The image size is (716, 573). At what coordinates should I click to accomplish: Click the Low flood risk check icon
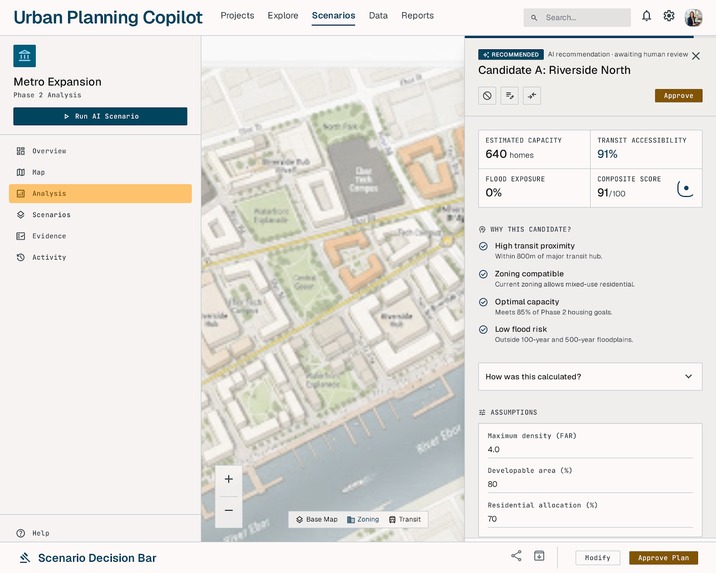pos(483,329)
